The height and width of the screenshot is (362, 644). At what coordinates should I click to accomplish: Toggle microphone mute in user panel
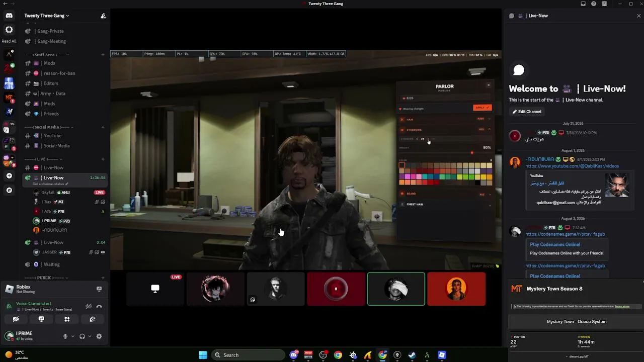click(x=65, y=336)
